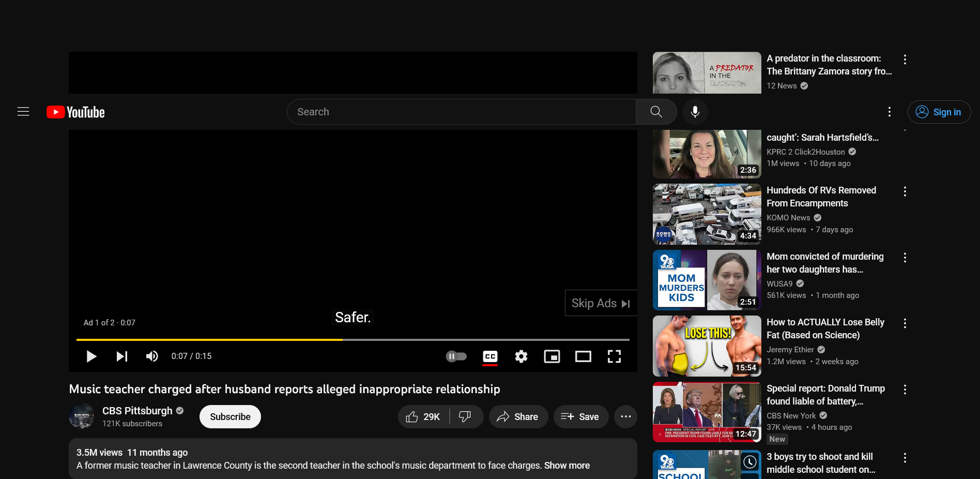Open the YouTube guide hamburger menu
980x479 pixels.
pos(23,112)
